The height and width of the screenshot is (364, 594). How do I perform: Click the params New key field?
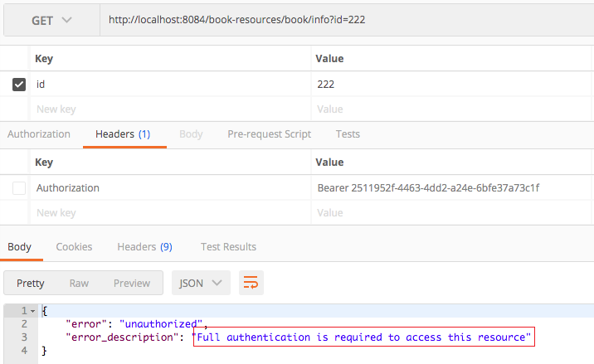(x=170, y=109)
